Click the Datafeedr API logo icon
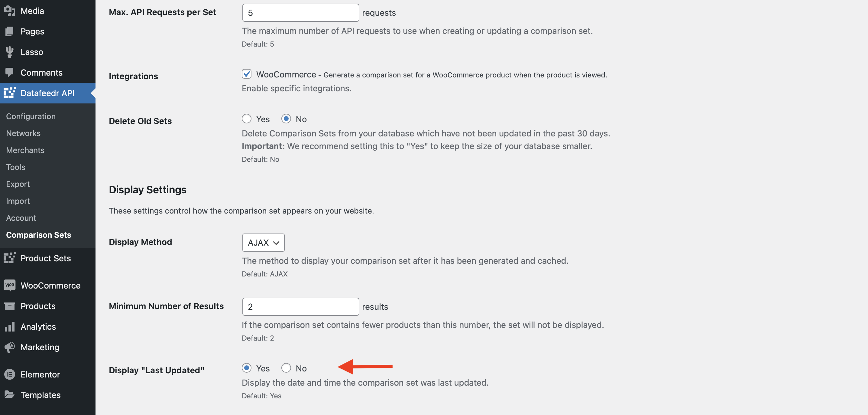 tap(10, 93)
